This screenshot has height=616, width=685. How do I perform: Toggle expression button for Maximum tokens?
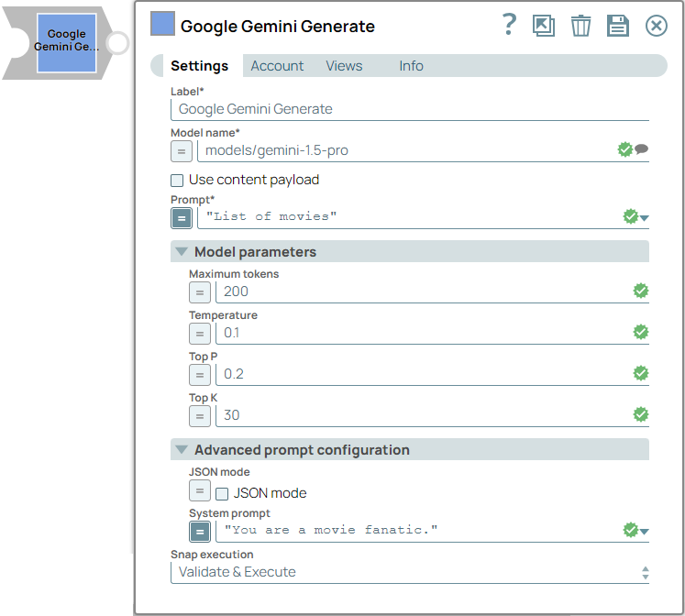tap(200, 292)
